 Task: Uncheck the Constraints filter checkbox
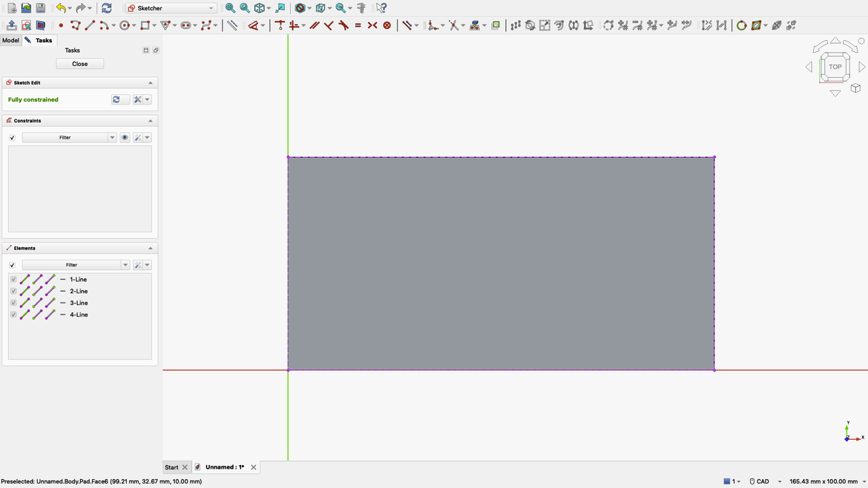point(13,137)
